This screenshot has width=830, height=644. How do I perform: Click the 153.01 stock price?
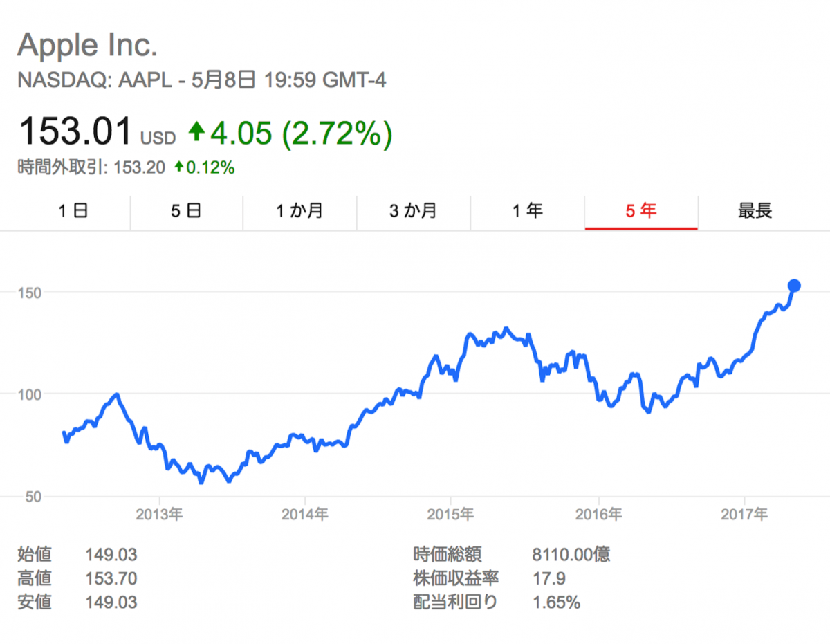tap(75, 131)
